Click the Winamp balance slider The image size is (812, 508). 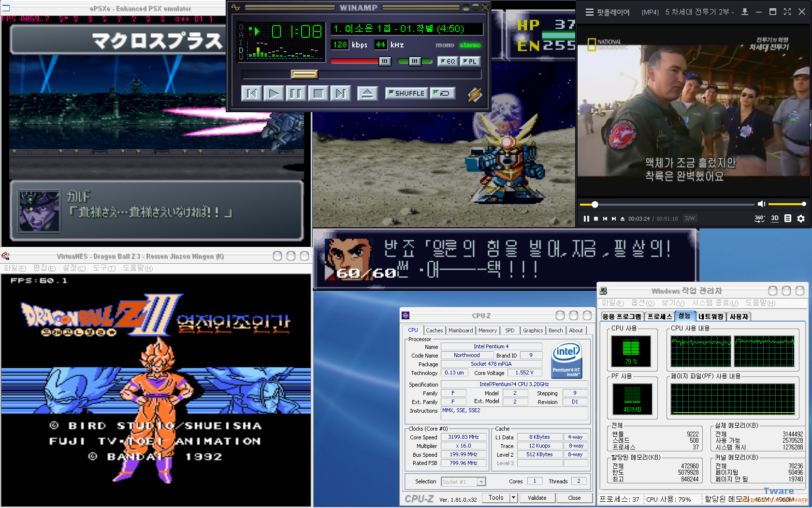pyautogui.click(x=415, y=61)
